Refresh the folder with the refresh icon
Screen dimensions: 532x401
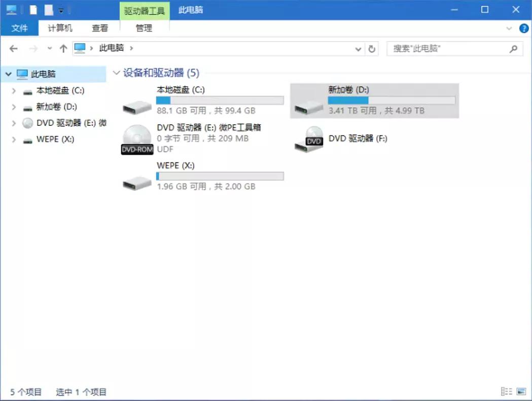[x=372, y=49]
